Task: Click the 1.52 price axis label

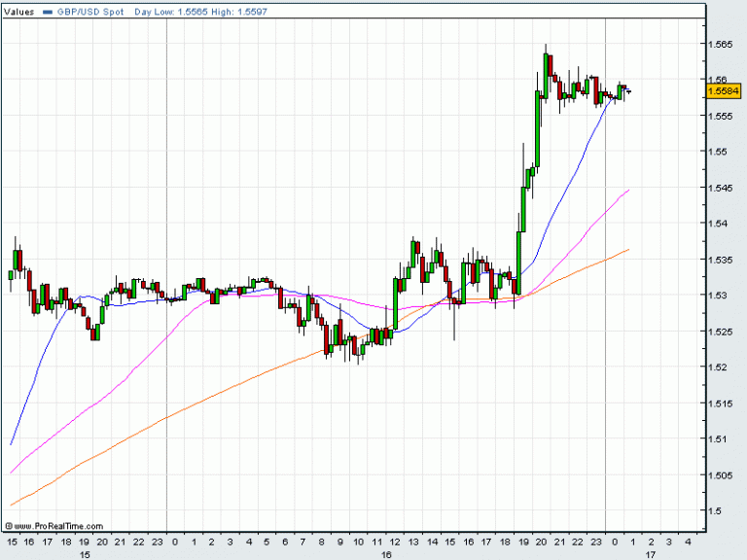Action: [718, 367]
